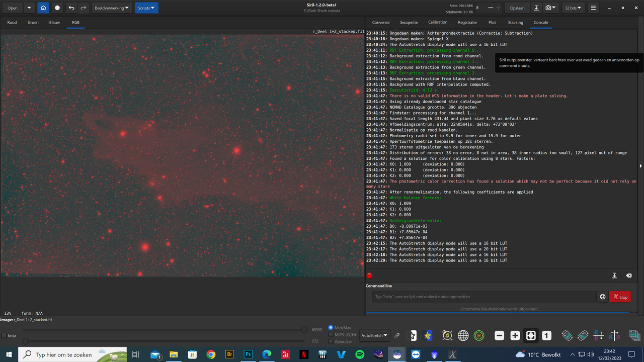The width and height of the screenshot is (644, 362).
Task: Mirror image vertically
Action: click(614, 335)
